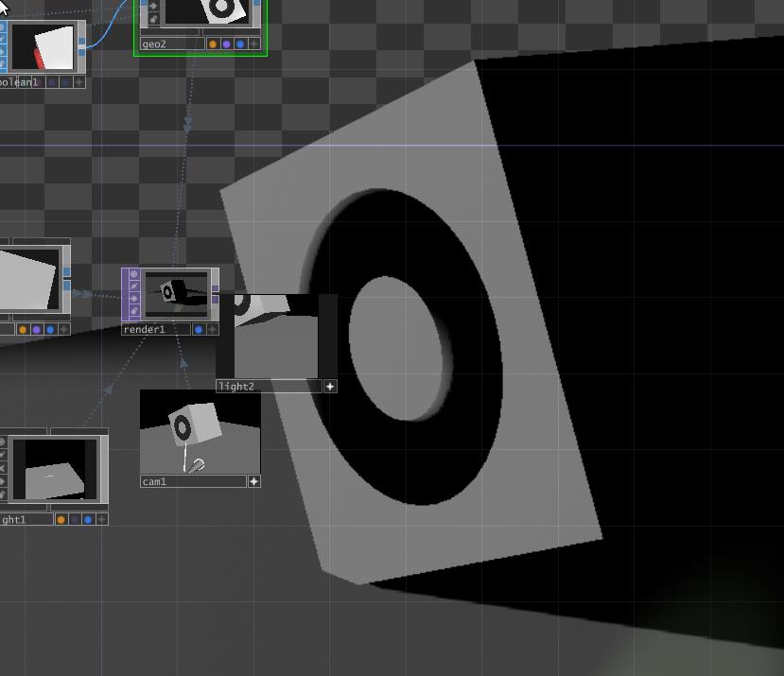The image size is (784, 676).
Task: Click plus button on node feeding render1
Action: point(63,330)
